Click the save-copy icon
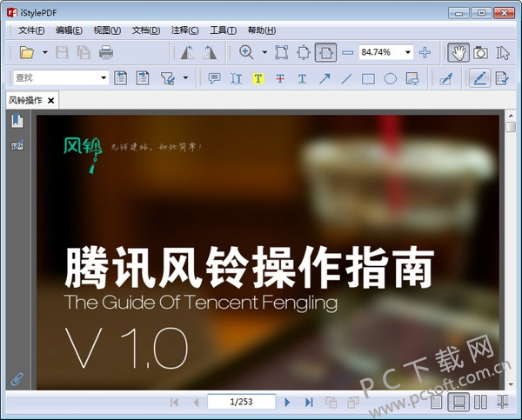The width and height of the screenshot is (522, 420). 84,52
